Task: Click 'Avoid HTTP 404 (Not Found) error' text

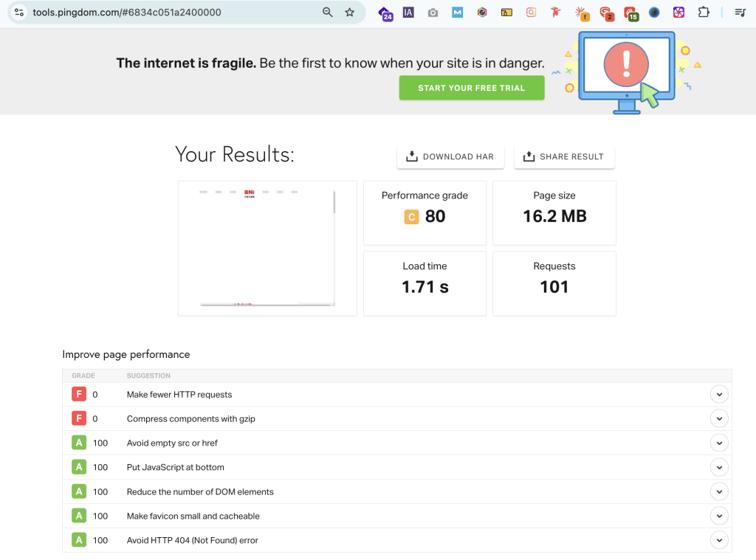Action: tap(193, 540)
